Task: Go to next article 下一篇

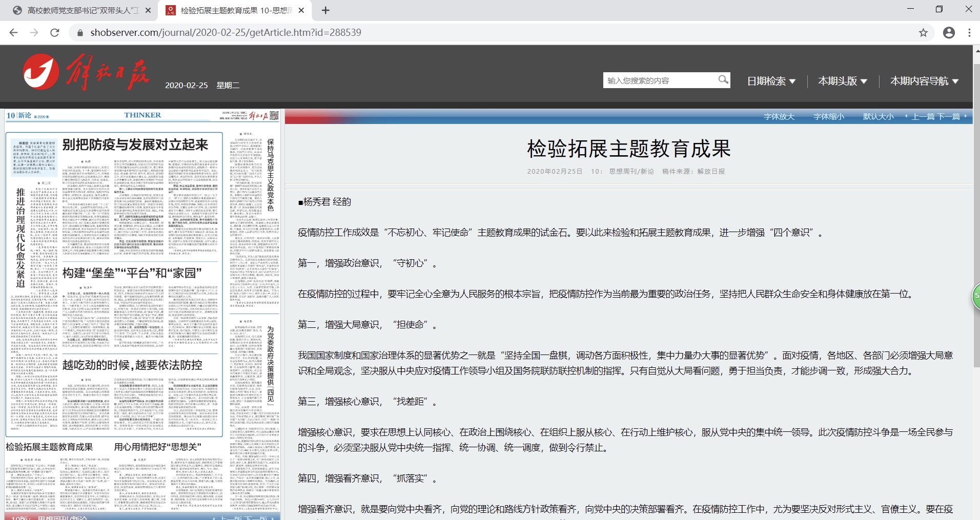Action: coord(949,117)
